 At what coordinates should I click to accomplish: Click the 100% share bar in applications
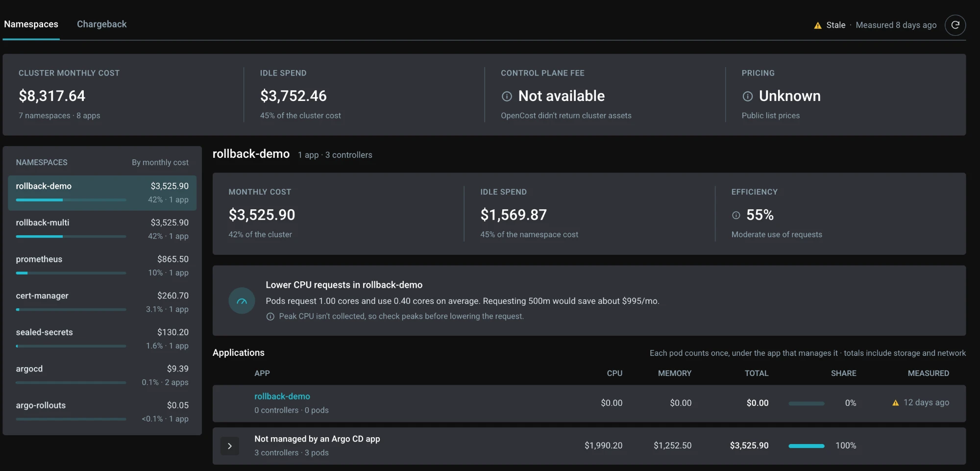coord(807,446)
